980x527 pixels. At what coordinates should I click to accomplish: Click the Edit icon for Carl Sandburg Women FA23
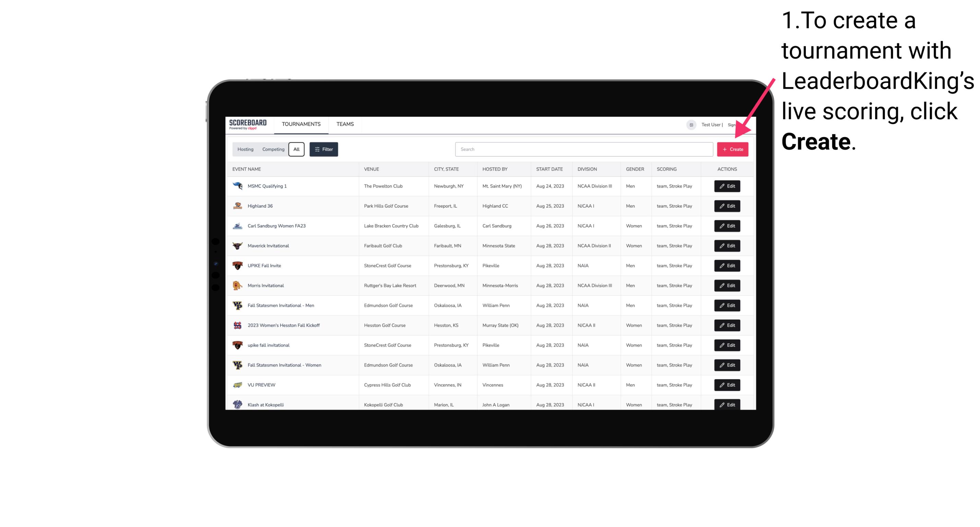[727, 225]
